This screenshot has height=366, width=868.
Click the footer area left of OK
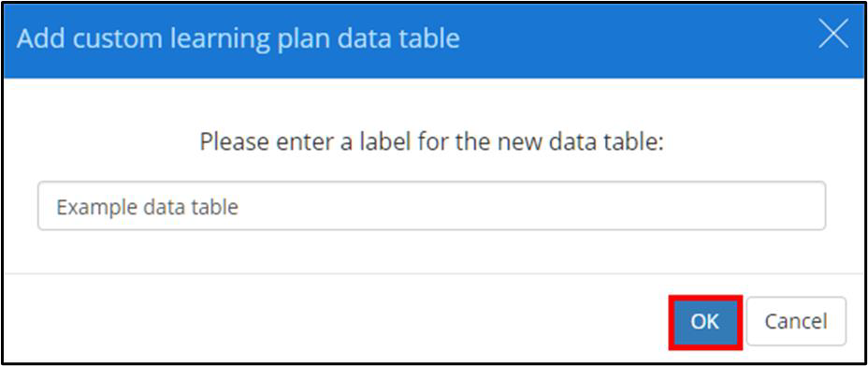tap(332, 320)
